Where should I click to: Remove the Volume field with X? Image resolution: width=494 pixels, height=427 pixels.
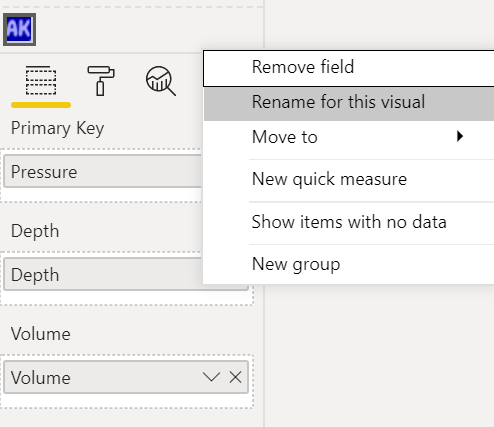[x=235, y=378]
